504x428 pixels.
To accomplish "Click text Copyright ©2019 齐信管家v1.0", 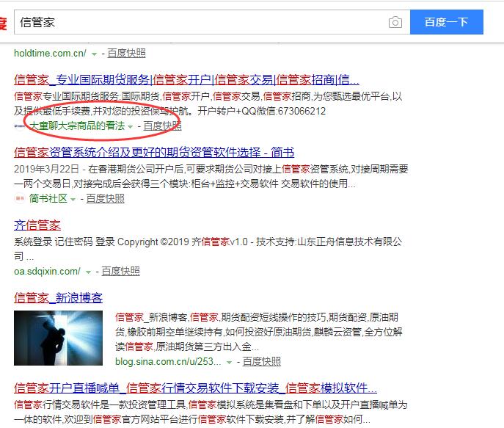I will [x=183, y=242].
